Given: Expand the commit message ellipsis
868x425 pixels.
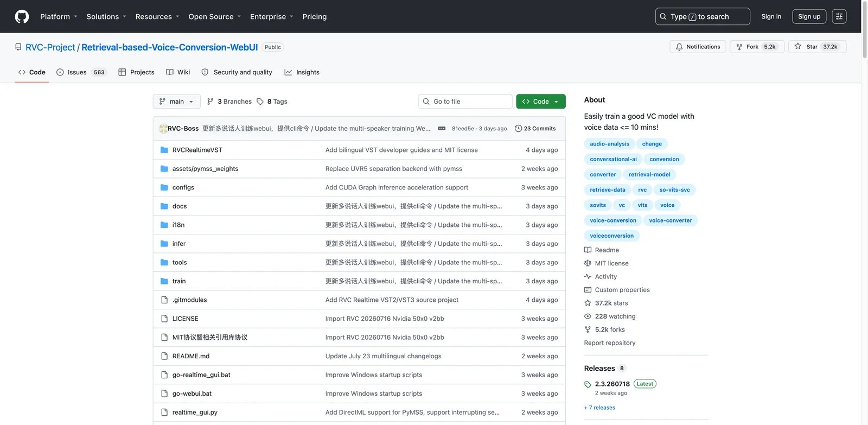Looking at the screenshot, I should point(442,129).
